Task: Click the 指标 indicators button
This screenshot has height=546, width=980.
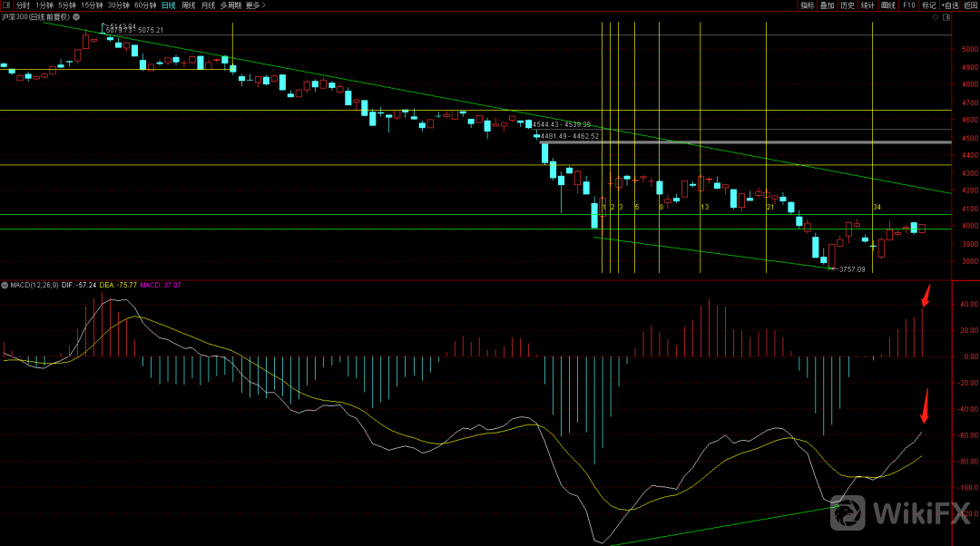Action: [x=808, y=5]
